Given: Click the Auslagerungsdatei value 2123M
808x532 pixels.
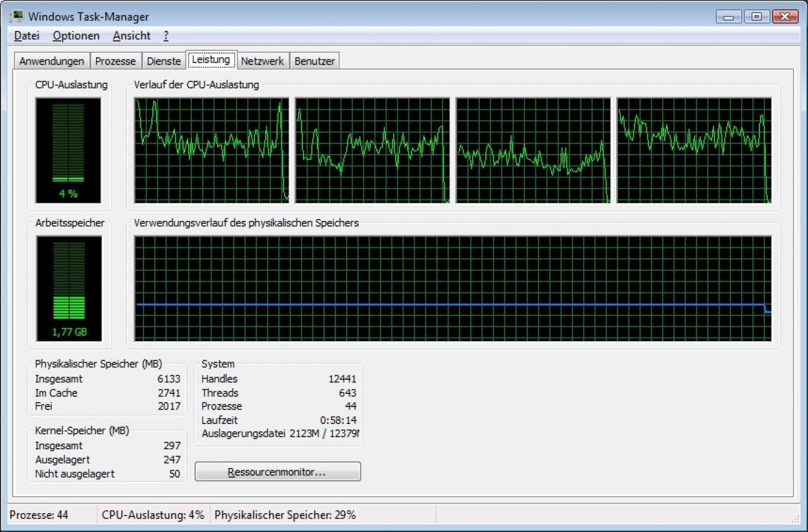Looking at the screenshot, I should [x=306, y=434].
